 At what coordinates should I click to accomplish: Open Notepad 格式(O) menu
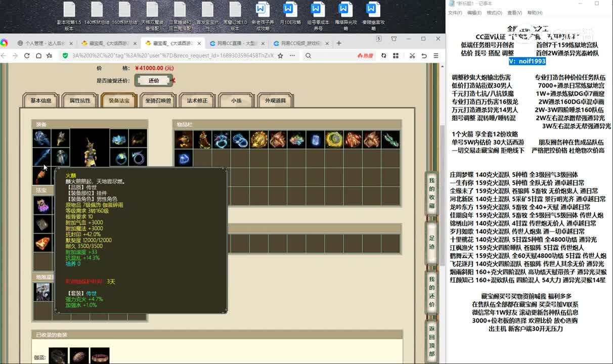pos(494,13)
